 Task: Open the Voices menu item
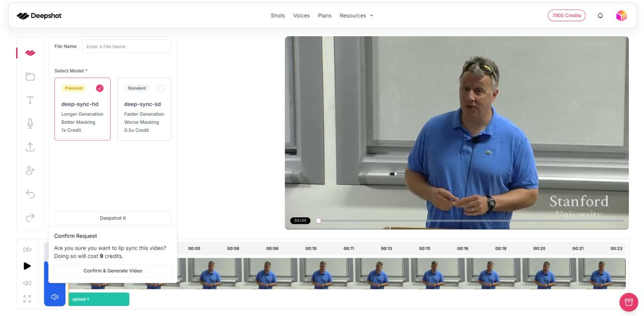click(301, 16)
